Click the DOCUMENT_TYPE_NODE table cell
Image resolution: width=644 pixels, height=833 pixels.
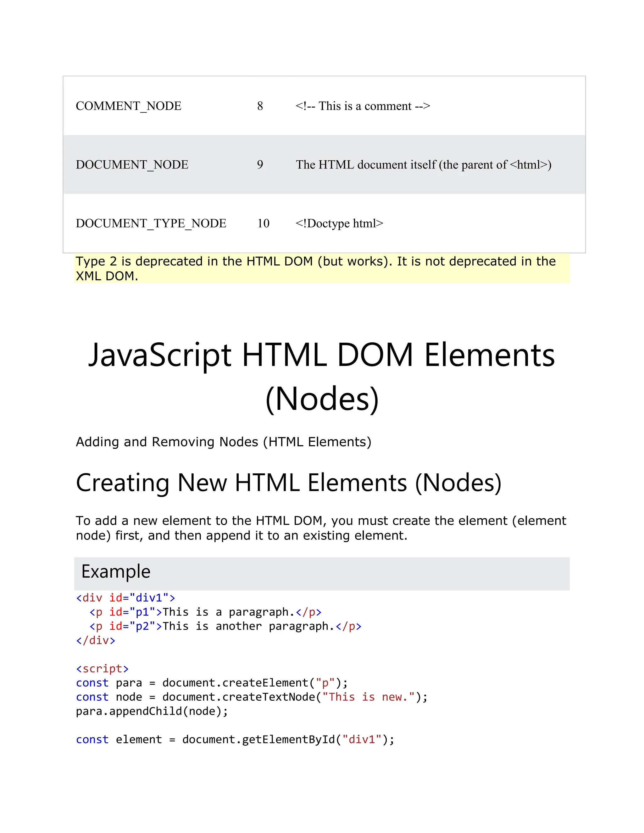pos(151,223)
